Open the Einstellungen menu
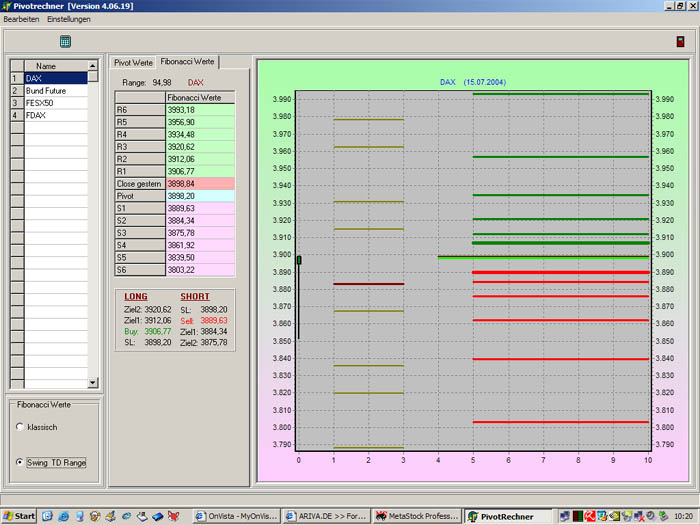This screenshot has height=525, width=700. tap(68, 19)
